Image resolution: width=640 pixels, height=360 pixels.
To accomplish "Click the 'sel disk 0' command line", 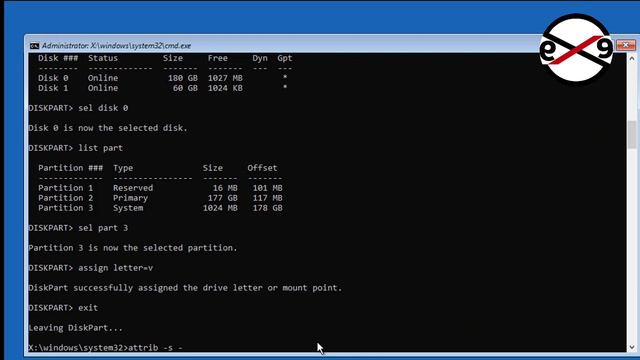I will pyautogui.click(x=78, y=108).
